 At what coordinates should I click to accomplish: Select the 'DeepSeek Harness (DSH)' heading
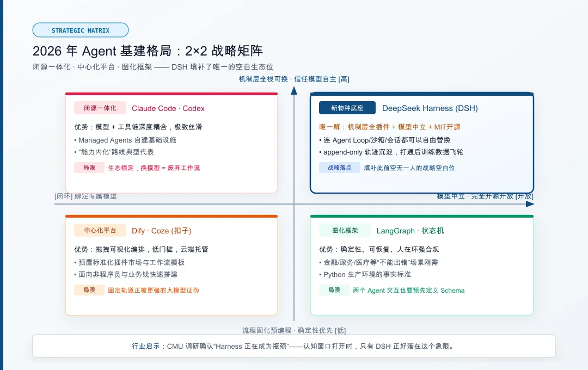point(430,108)
